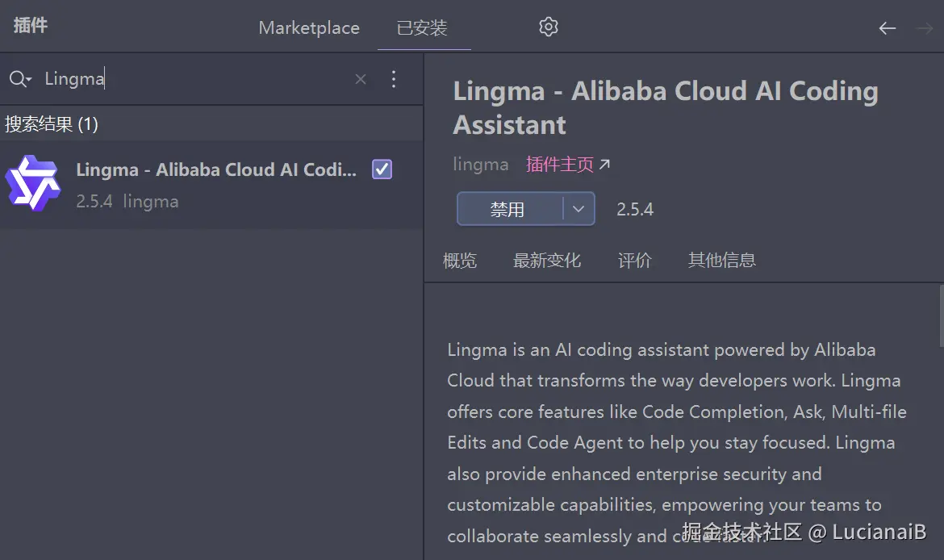Navigate forward with right arrow

924,28
